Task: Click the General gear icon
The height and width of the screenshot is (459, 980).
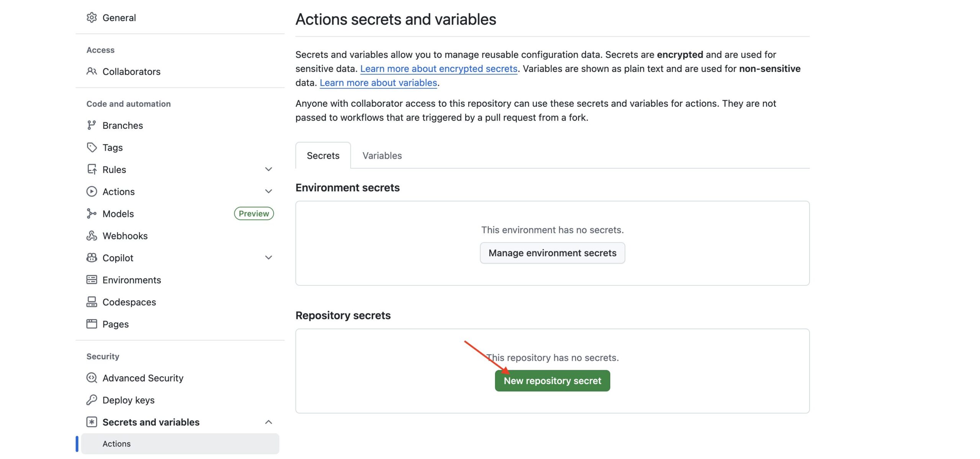Action: point(91,18)
